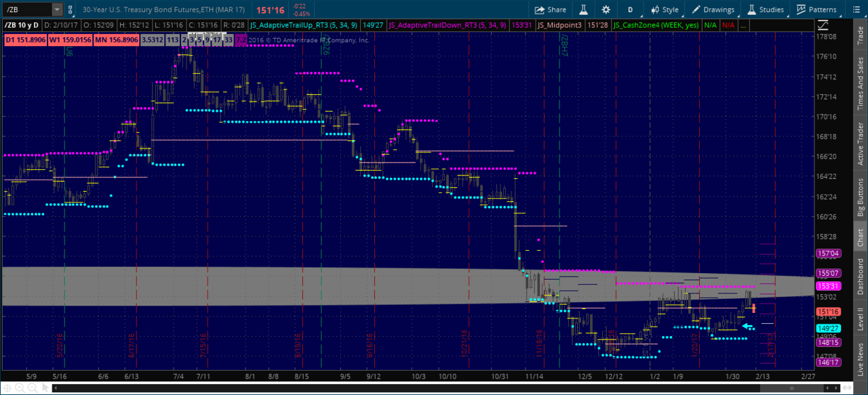
Task: Click JS_AdaptiveTrailUp_RT3 study label
Action: [x=302, y=25]
